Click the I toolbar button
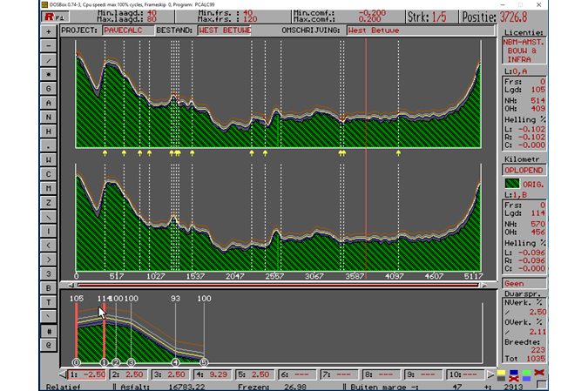 tap(49, 231)
